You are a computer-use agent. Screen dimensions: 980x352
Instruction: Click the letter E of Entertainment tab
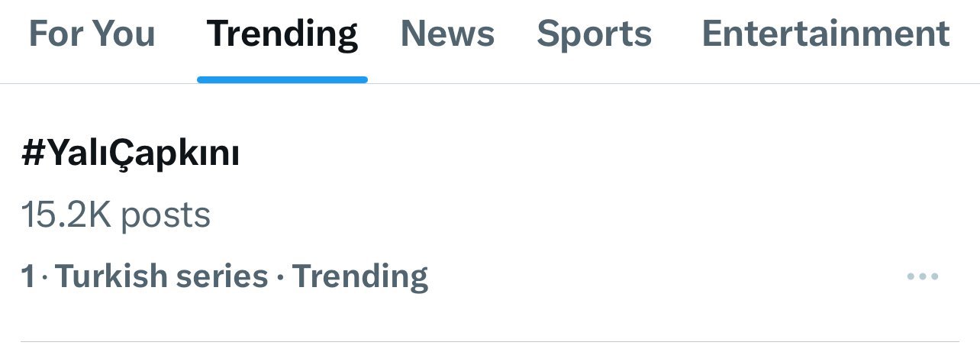712,34
